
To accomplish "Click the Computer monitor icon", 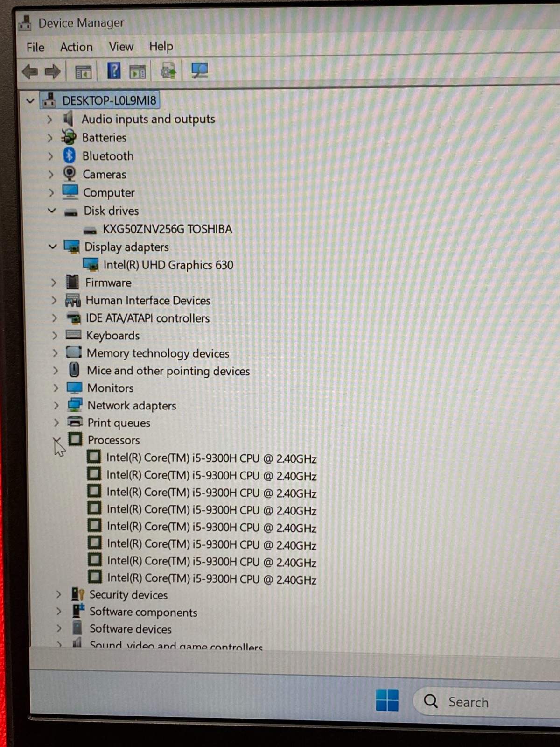I will [70, 192].
